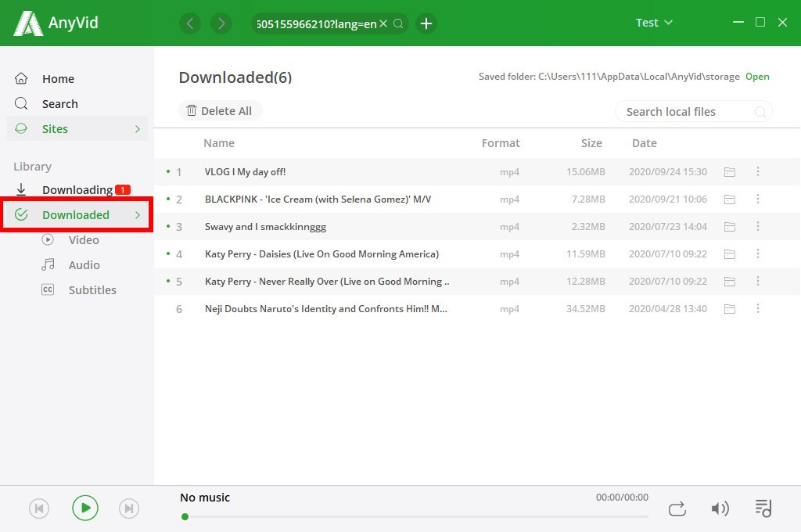
Task: Open the Downloading list
Action: 77,189
